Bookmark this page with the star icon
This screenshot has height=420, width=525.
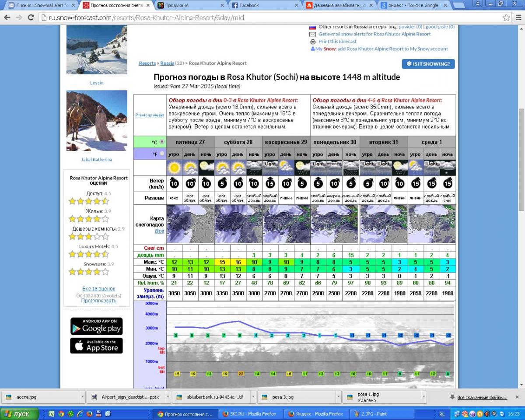click(506, 17)
